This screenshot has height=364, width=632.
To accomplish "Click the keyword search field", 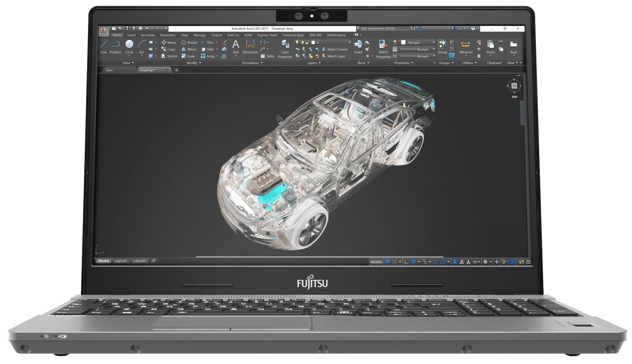I will click(384, 28).
